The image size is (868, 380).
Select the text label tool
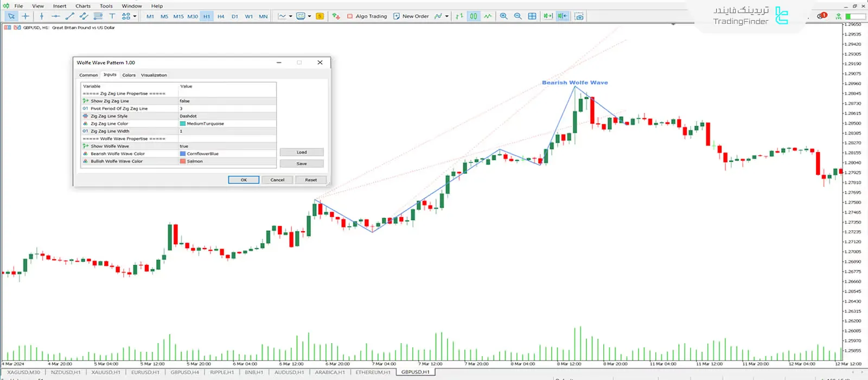(x=112, y=16)
